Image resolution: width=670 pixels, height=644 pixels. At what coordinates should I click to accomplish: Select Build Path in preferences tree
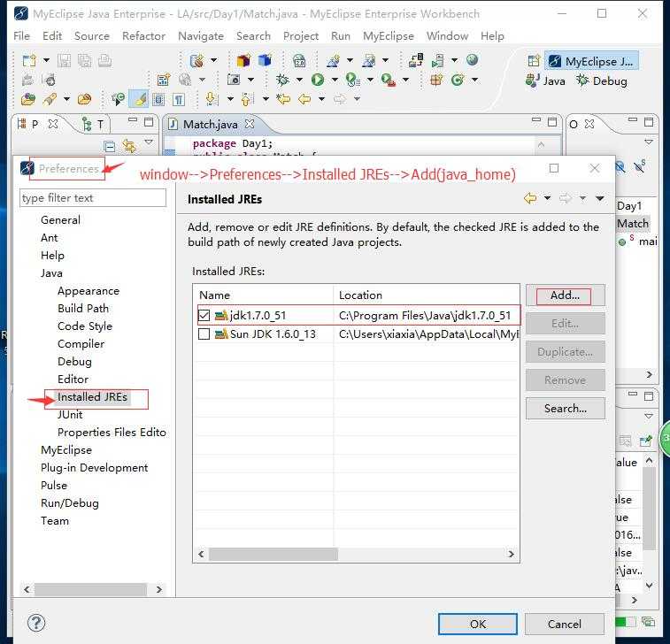[83, 309]
